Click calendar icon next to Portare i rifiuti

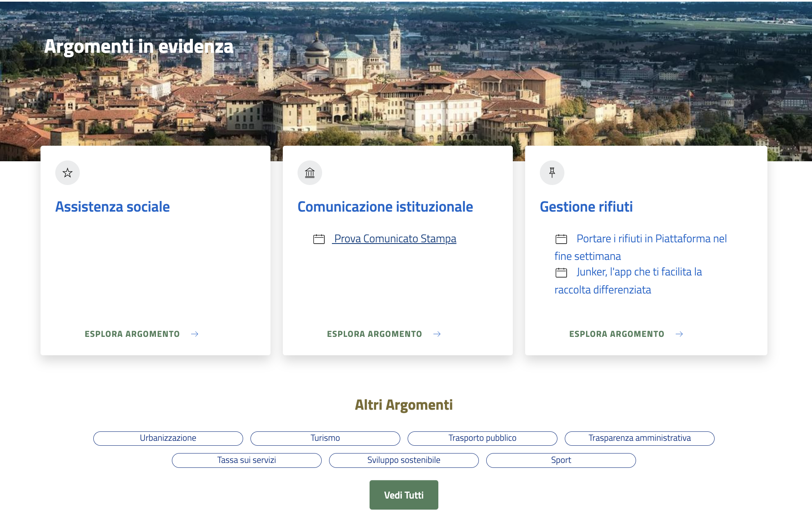tap(561, 239)
